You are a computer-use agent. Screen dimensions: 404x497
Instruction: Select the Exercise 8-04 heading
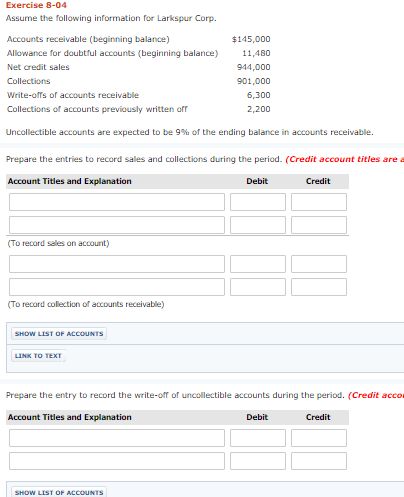(x=36, y=5)
